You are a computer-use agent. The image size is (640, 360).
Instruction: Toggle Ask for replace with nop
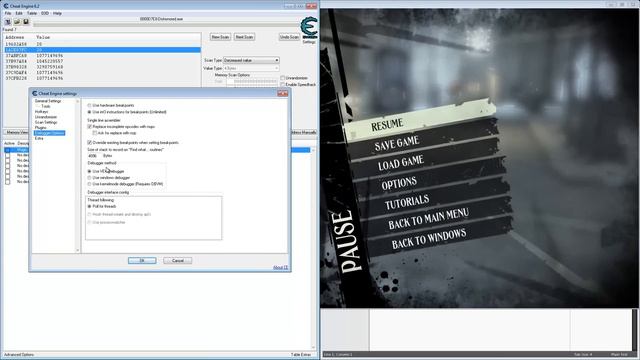pyautogui.click(x=95, y=133)
